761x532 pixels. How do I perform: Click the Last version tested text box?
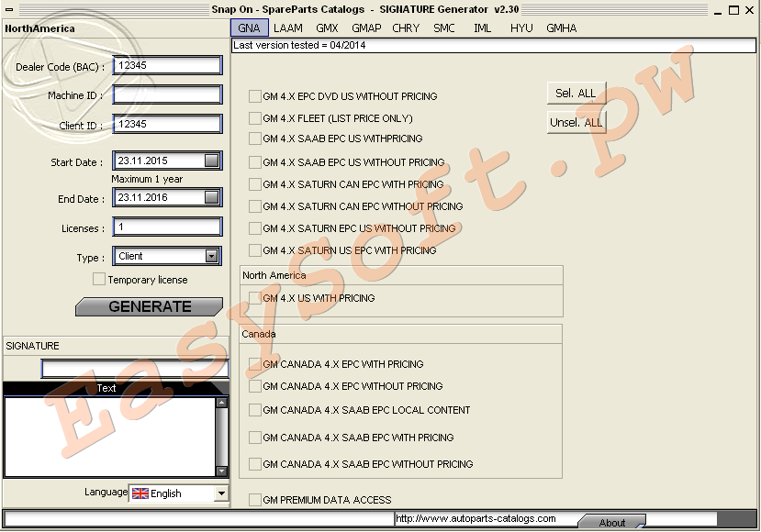click(494, 45)
